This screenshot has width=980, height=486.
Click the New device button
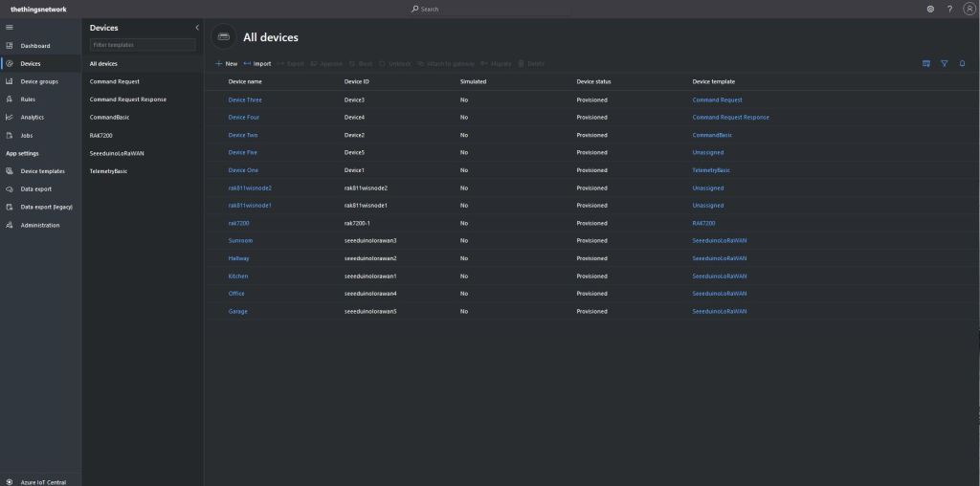pos(226,63)
